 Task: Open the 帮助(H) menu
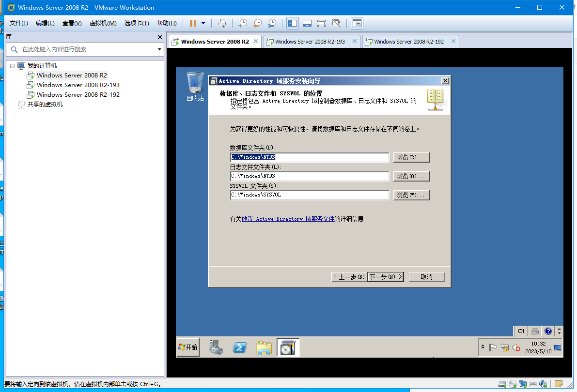point(167,23)
